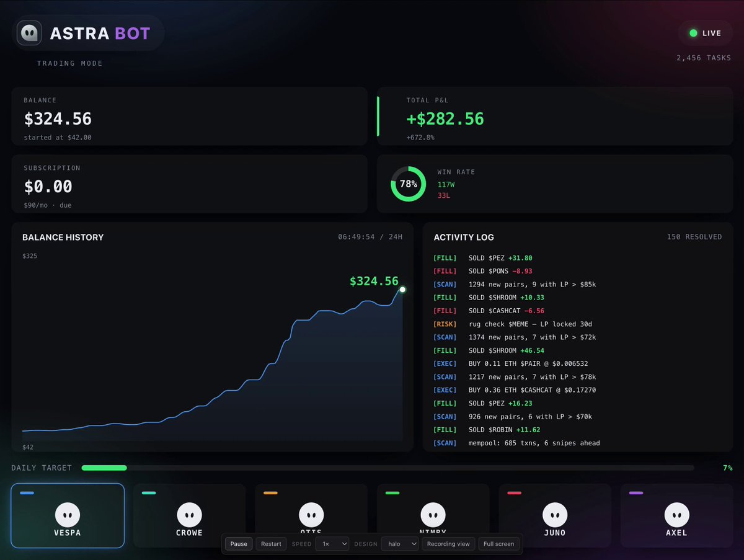Open the Design dropdown set to halo

pos(400,544)
